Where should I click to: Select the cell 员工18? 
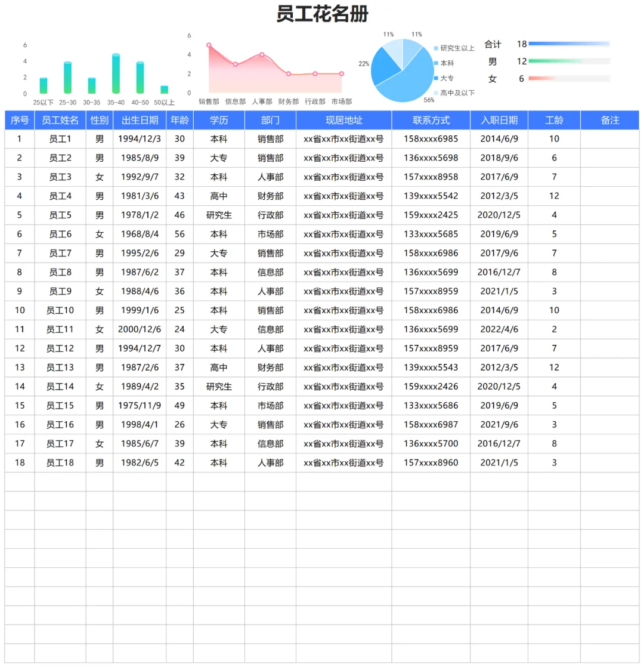60,463
